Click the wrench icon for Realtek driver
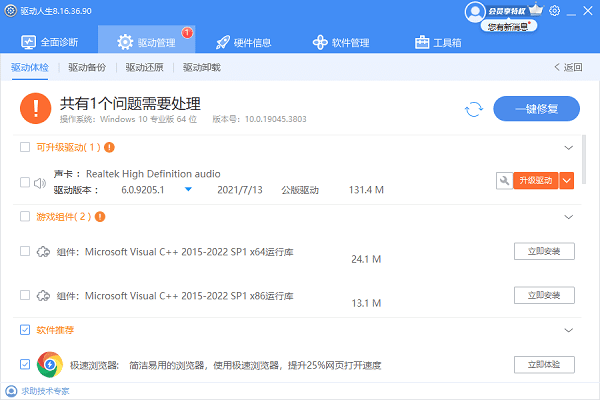 (x=504, y=180)
